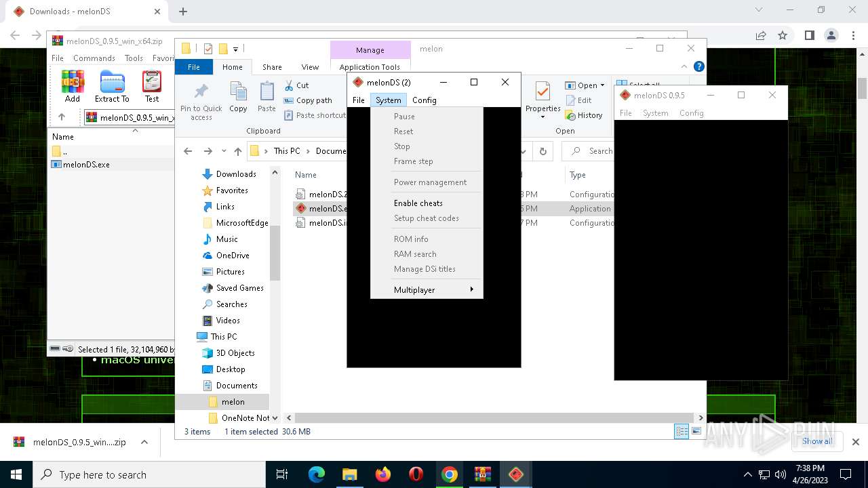Open the Config menu in melonDS (2)
This screenshot has width=868, height=488.
[424, 100]
